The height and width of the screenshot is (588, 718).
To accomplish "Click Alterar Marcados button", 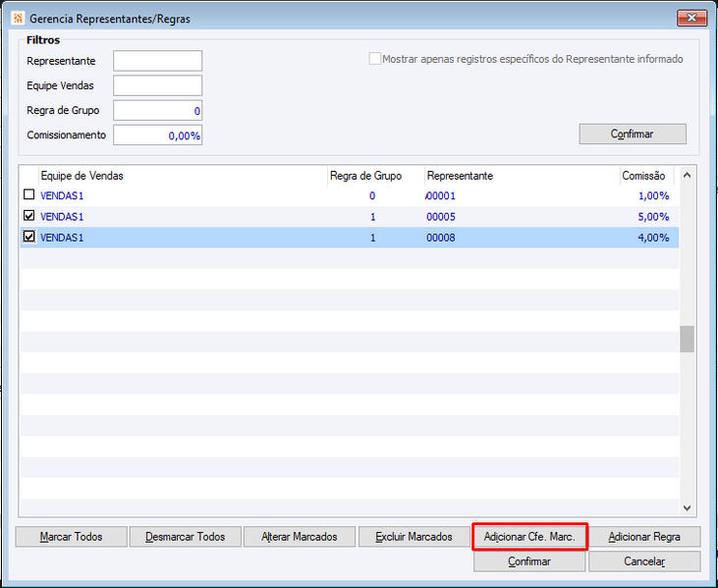I will [300, 537].
